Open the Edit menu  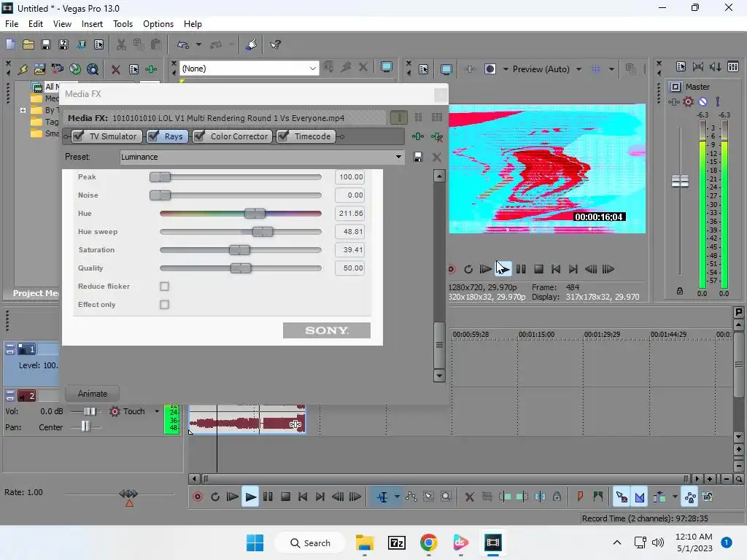[x=36, y=24]
